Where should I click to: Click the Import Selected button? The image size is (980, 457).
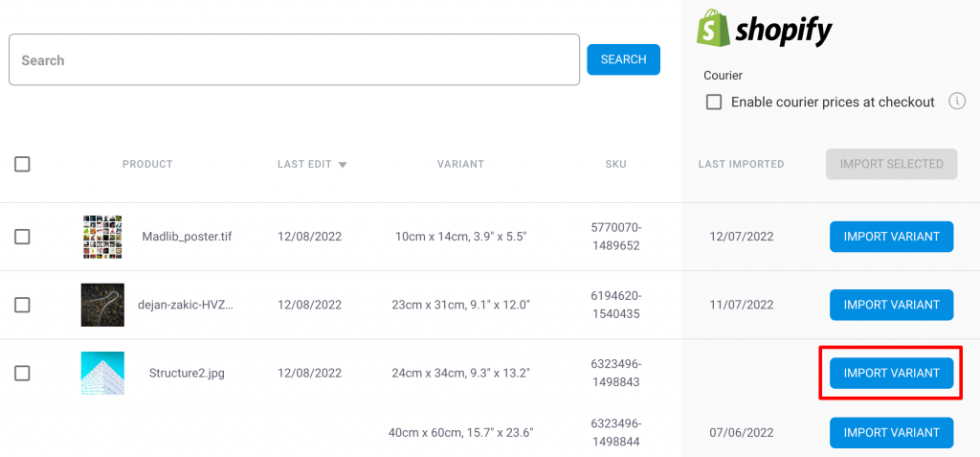[x=891, y=164]
